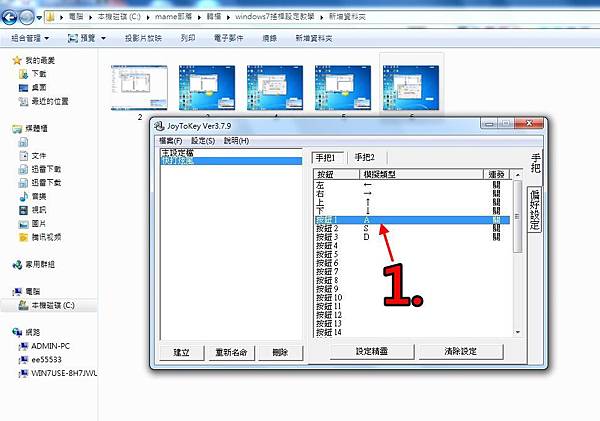Open dropdown arrow next to 預覽
Viewport: 600px width, 421px height.
pos(103,38)
